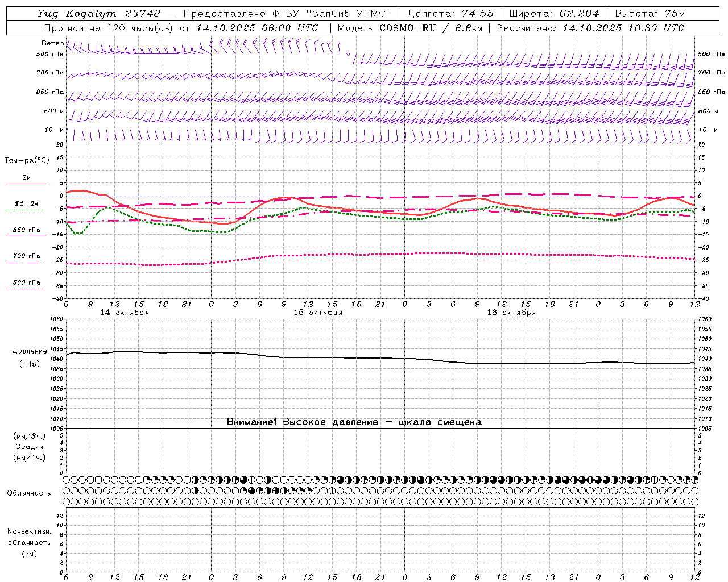The image size is (728, 582).
Task: Click the Рассчитано: 14.10.2025 10:39 UTC text
Action: 590,28
